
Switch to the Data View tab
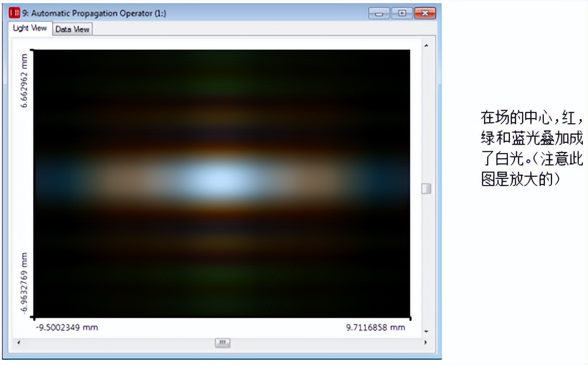[72, 29]
